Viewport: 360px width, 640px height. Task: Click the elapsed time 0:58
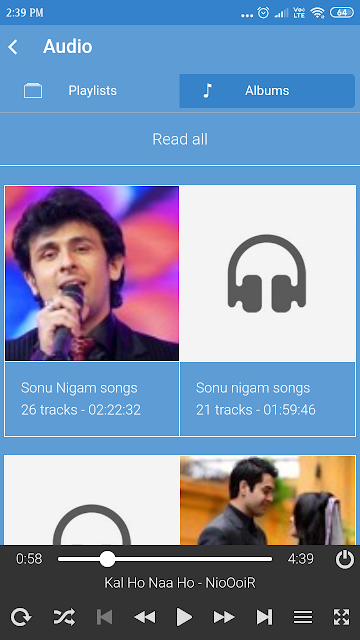click(x=29, y=559)
